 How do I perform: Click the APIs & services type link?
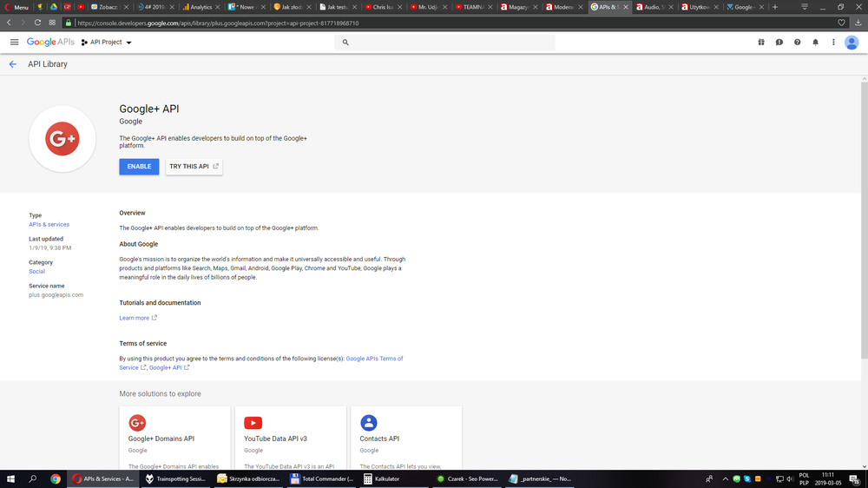(x=49, y=224)
